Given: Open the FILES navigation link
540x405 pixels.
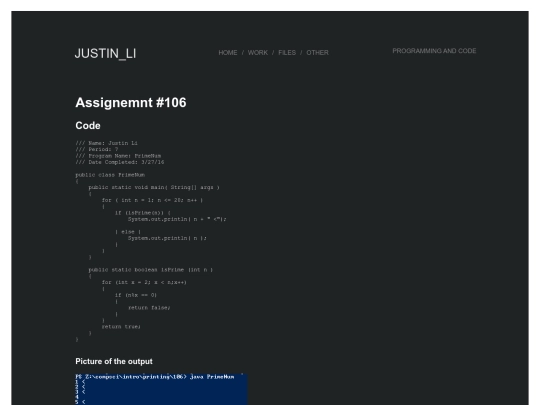Looking at the screenshot, I should pos(287,53).
